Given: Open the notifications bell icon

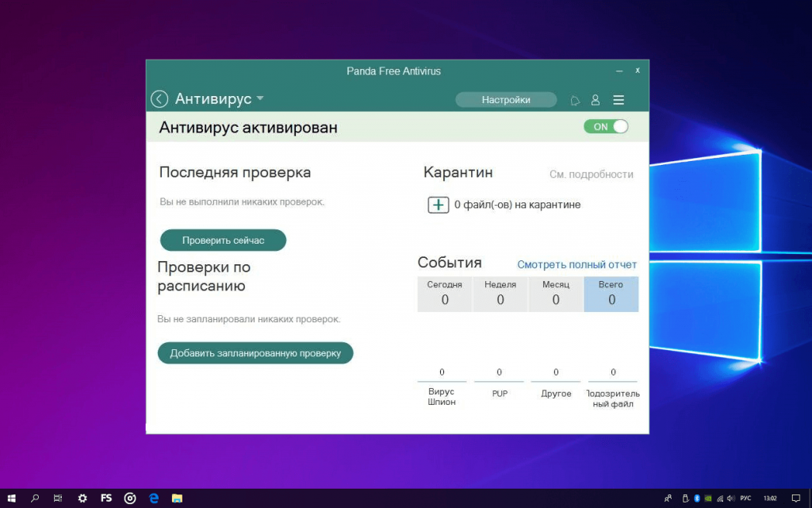Looking at the screenshot, I should pyautogui.click(x=575, y=100).
